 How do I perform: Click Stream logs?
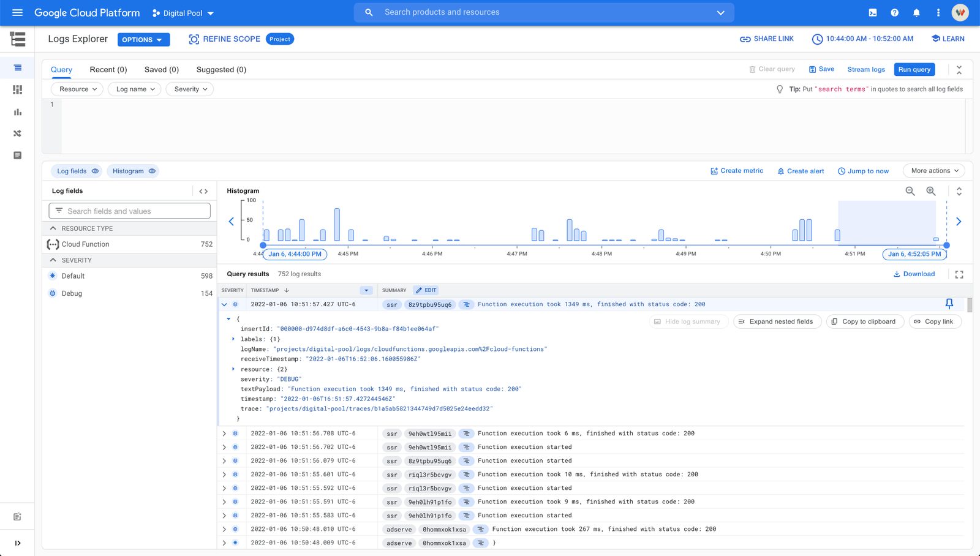[866, 70]
